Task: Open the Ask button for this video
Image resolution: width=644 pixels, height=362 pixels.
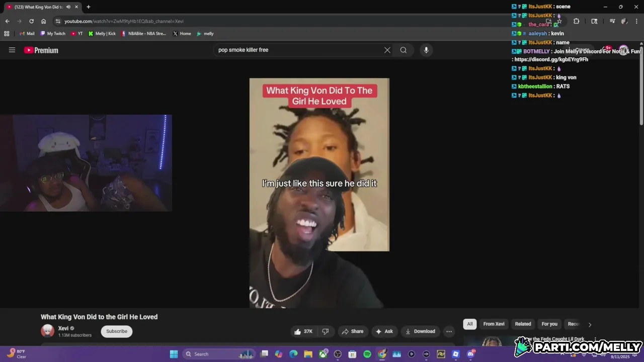Action: click(x=384, y=331)
